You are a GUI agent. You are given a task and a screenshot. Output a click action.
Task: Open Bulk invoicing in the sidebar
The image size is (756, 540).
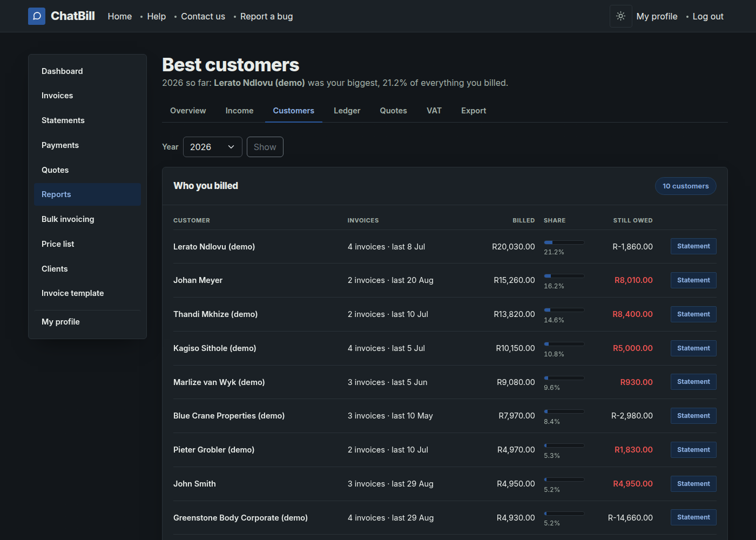click(x=87, y=219)
